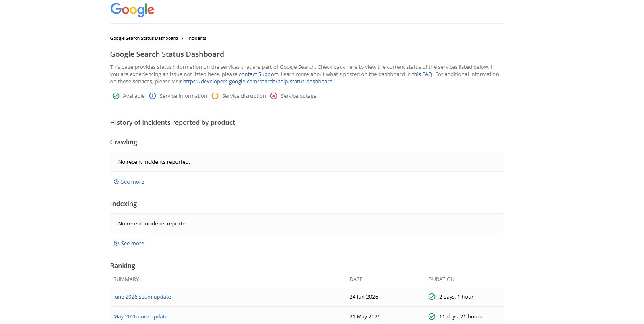Click the 24 Jun 2026 date cell
This screenshot has height=324, width=644.
(x=364, y=297)
